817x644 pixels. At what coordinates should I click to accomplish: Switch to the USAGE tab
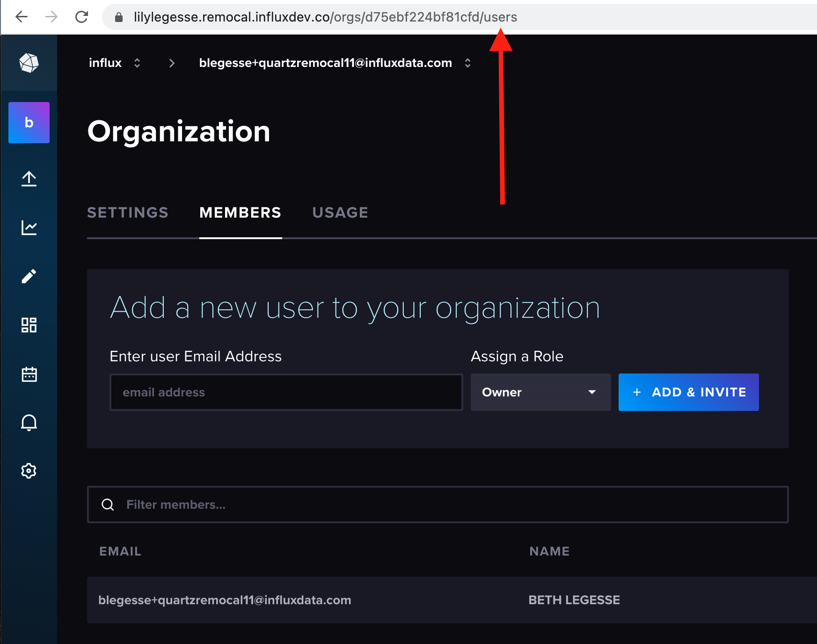[x=340, y=212]
